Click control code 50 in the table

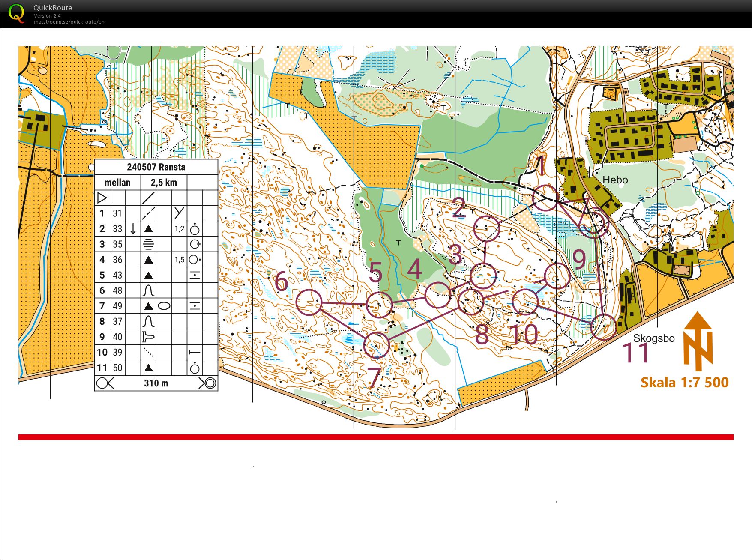[117, 368]
